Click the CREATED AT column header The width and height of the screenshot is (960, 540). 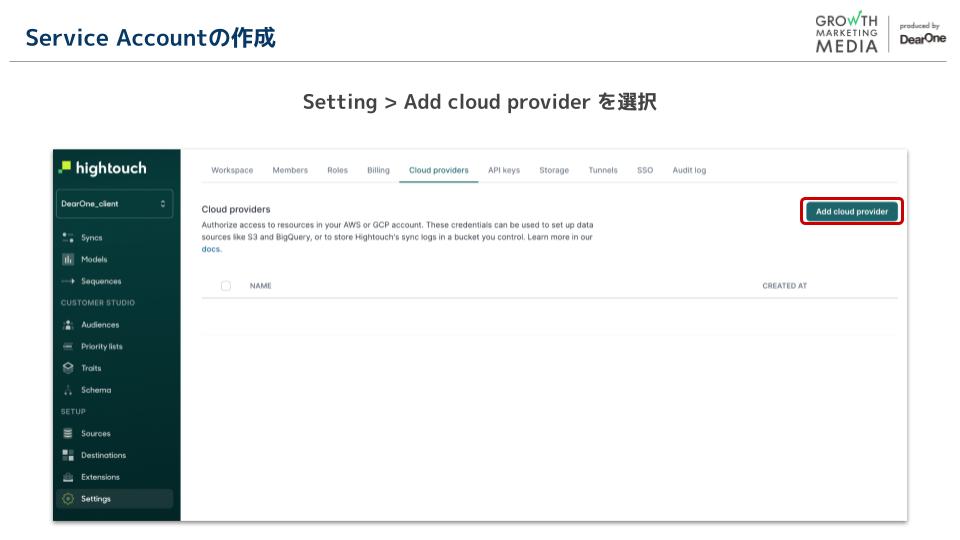coord(784,286)
